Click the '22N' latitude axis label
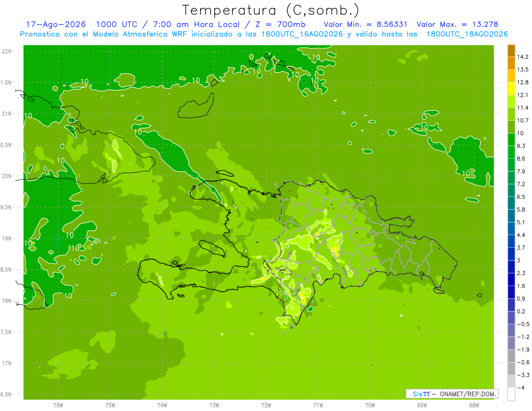 [x=7, y=51]
